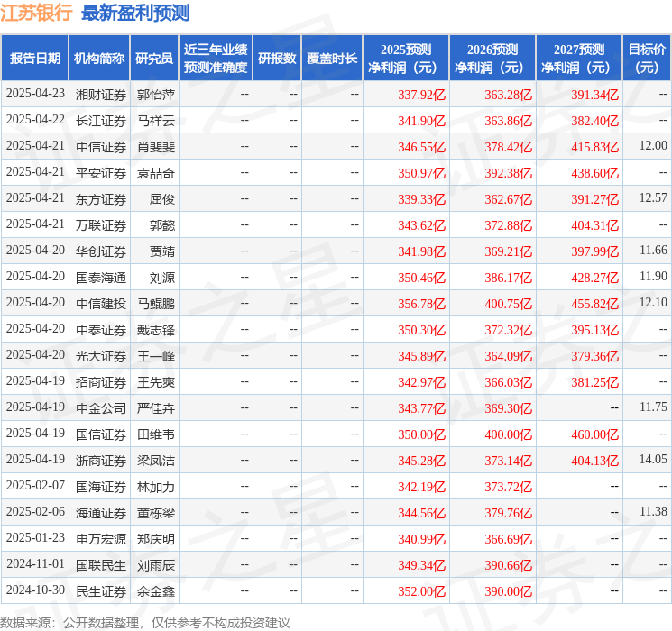Select the 长江证券 institution cell

tap(101, 121)
